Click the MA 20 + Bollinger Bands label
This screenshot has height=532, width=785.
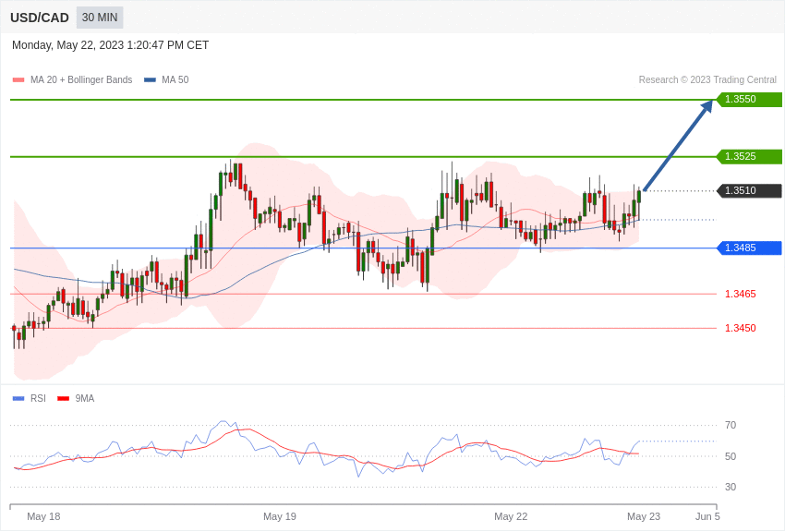(81, 79)
